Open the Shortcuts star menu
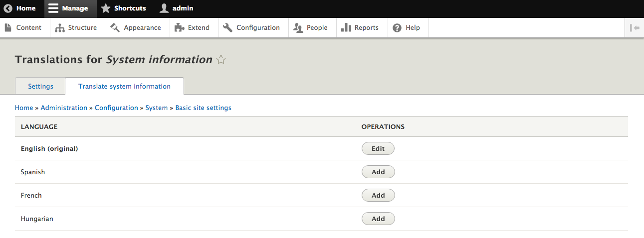Viewport: 644px width, 238px height. (x=124, y=8)
